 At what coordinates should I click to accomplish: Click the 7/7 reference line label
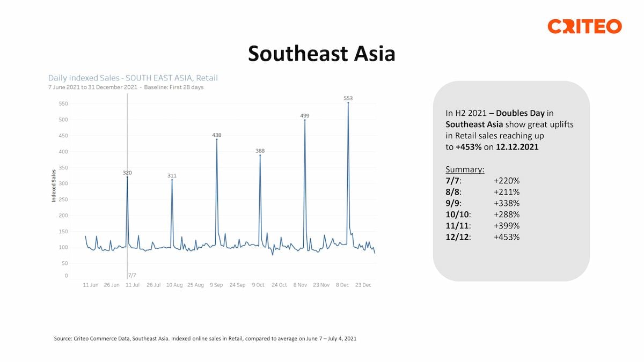click(x=132, y=275)
